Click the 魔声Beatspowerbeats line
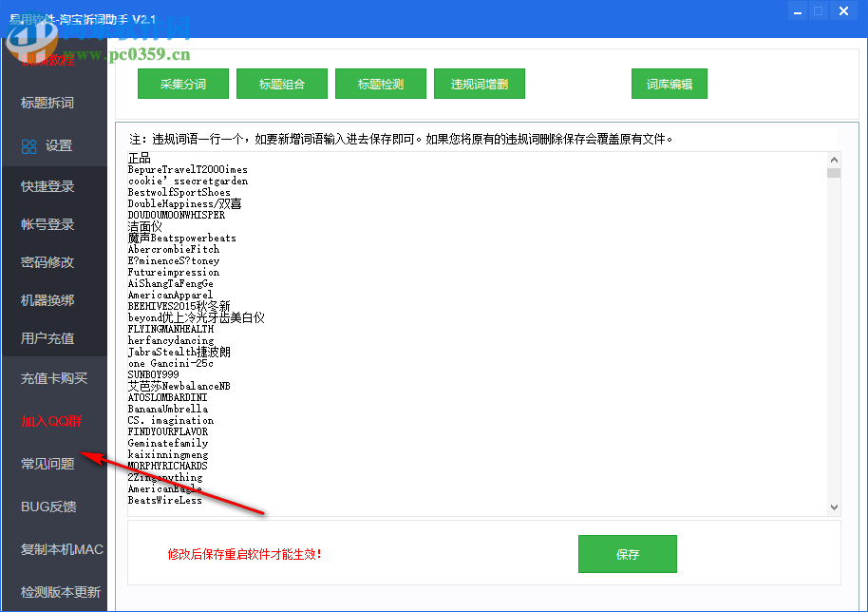The image size is (868, 612). click(x=182, y=239)
